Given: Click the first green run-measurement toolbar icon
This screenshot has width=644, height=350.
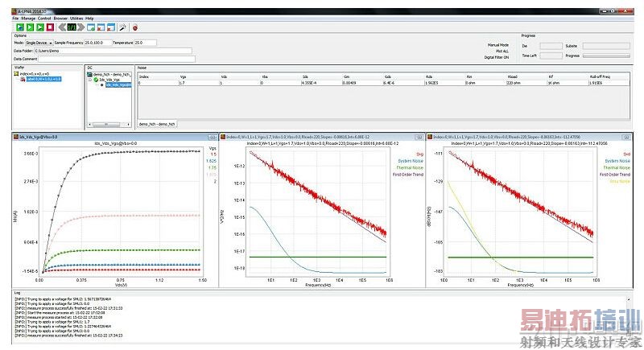Looking at the screenshot, I should (x=19, y=27).
